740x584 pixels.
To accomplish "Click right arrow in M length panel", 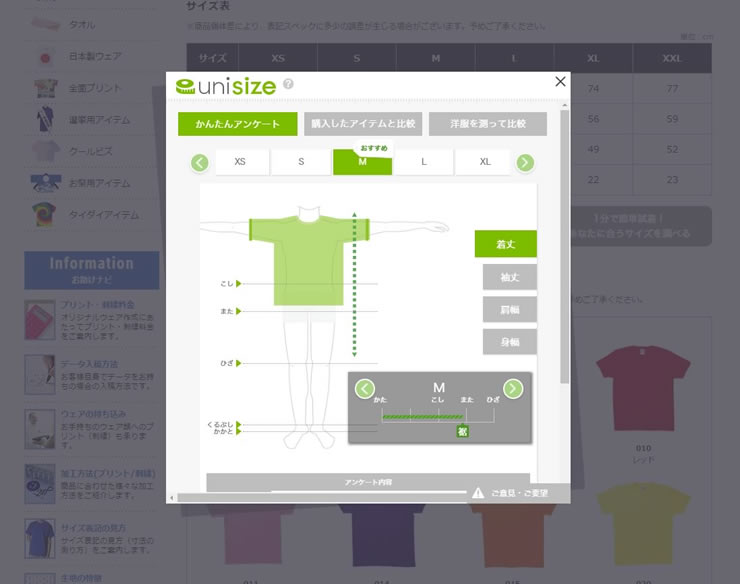I will coord(513,389).
